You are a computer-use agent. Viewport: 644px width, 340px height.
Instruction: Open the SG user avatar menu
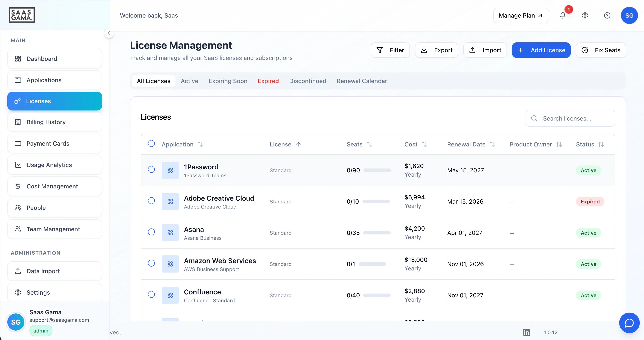(x=629, y=16)
